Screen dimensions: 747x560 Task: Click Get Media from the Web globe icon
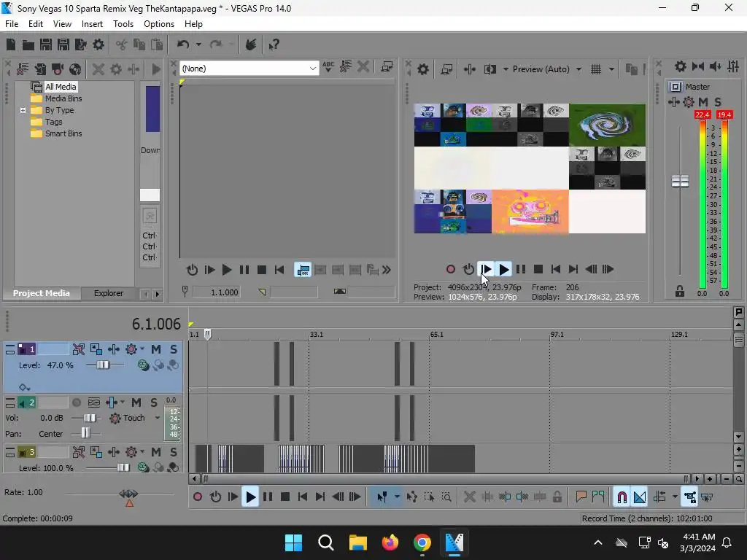click(x=75, y=69)
